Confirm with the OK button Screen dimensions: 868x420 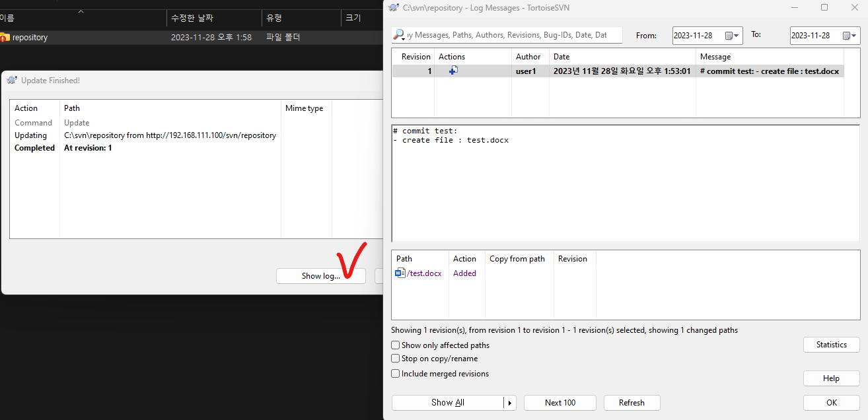coord(831,403)
